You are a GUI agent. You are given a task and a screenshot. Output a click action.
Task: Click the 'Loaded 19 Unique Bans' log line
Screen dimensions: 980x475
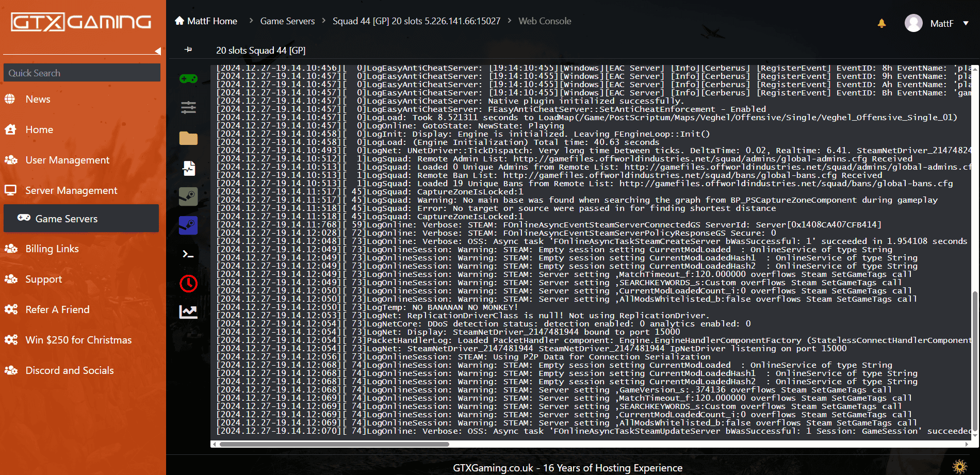(584, 184)
